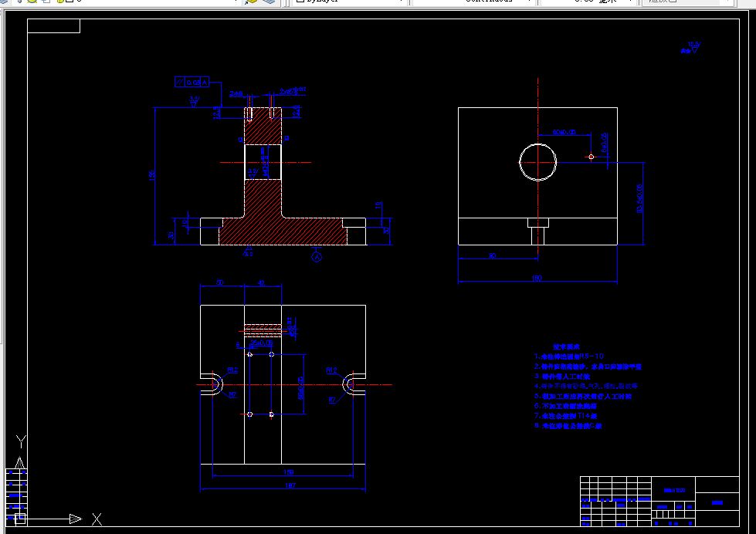Click the empty box at frame top-left corner
Image resolution: width=756 pixels, height=534 pixels.
tap(53, 26)
